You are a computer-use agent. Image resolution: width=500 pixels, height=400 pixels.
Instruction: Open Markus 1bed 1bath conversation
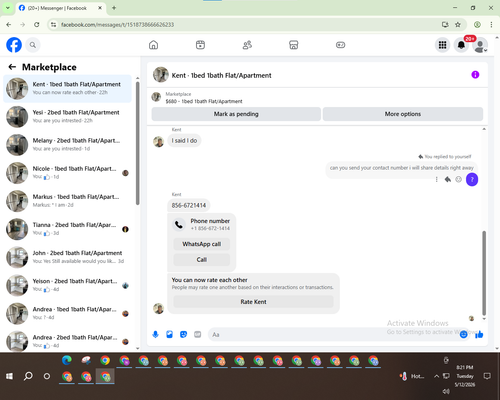tap(68, 201)
